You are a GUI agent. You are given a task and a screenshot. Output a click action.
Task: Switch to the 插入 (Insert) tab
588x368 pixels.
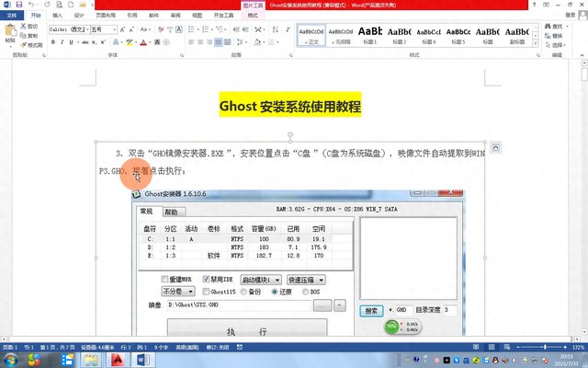[x=57, y=16]
